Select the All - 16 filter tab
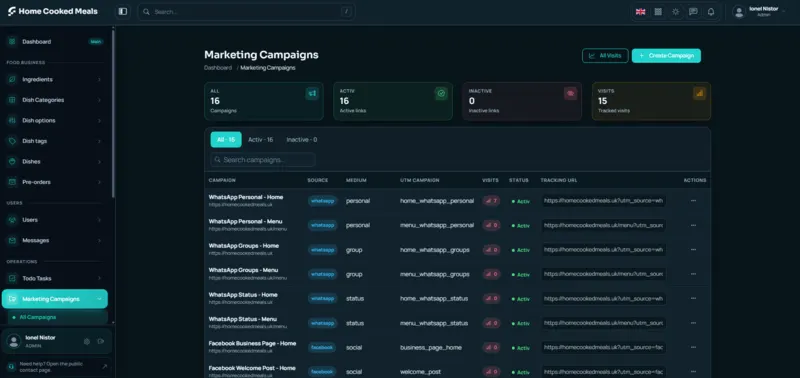 (x=226, y=140)
